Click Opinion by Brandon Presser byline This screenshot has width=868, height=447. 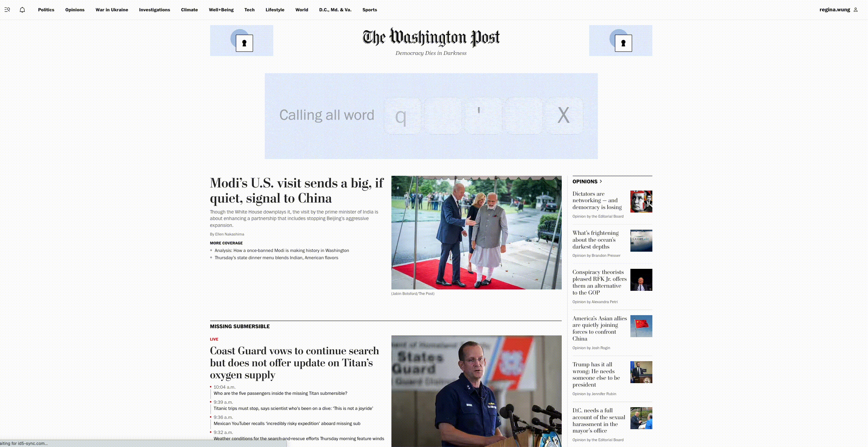click(x=596, y=255)
